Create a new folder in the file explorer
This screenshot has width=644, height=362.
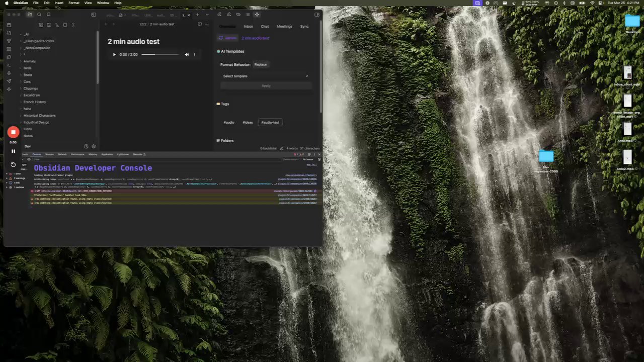(49, 25)
